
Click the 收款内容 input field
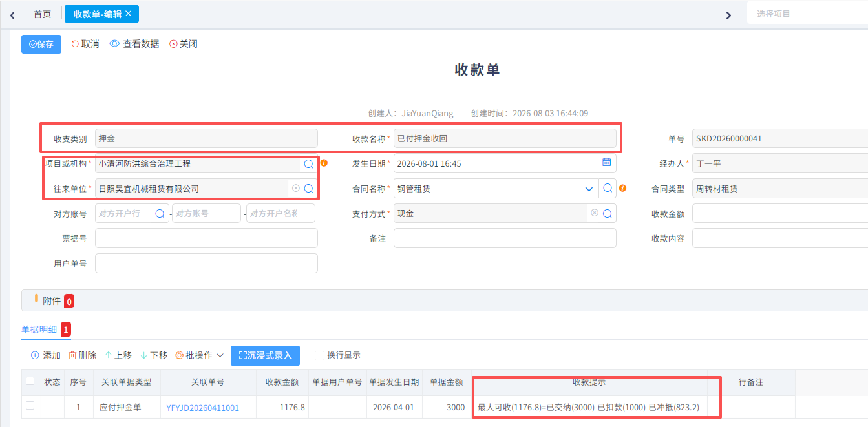coord(779,238)
